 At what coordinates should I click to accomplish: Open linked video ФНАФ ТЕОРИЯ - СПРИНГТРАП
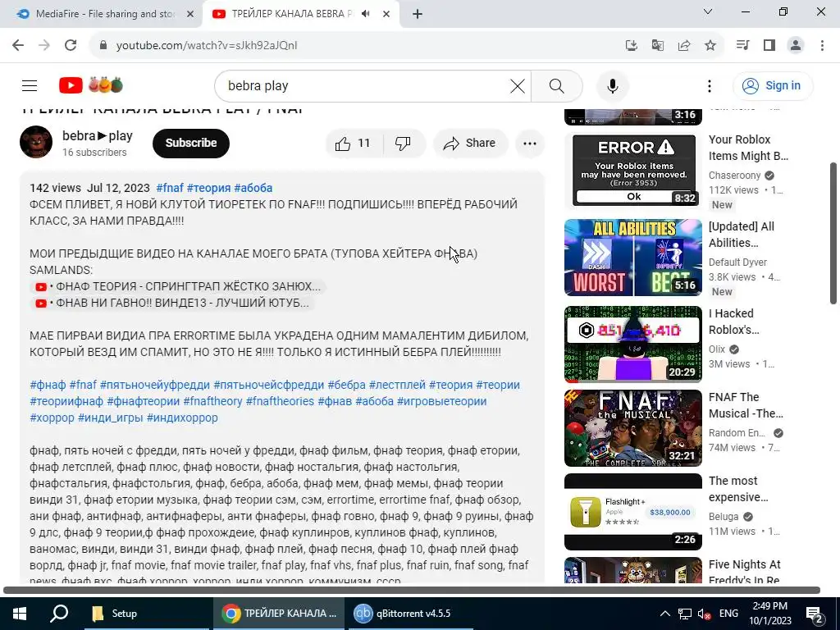click(178, 286)
